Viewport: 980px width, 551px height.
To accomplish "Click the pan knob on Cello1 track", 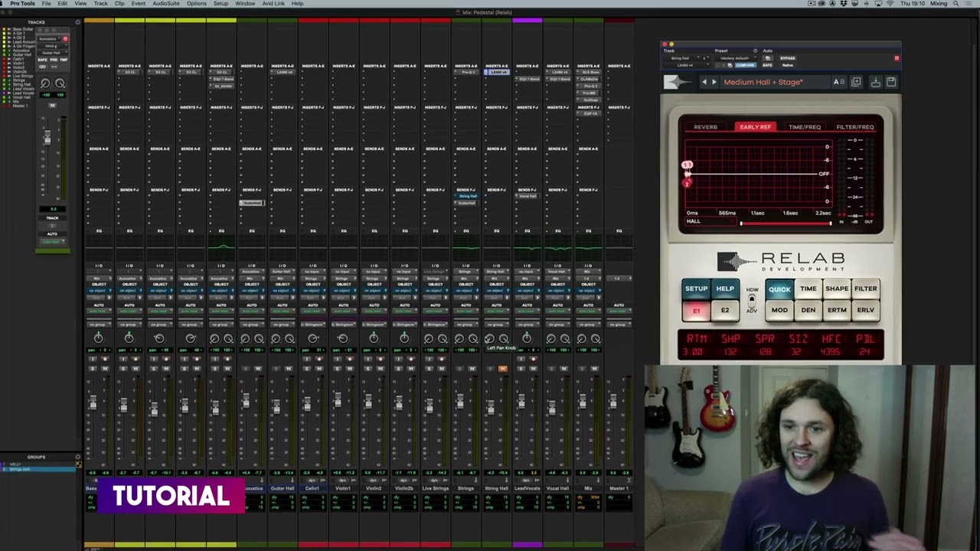I will click(312, 338).
